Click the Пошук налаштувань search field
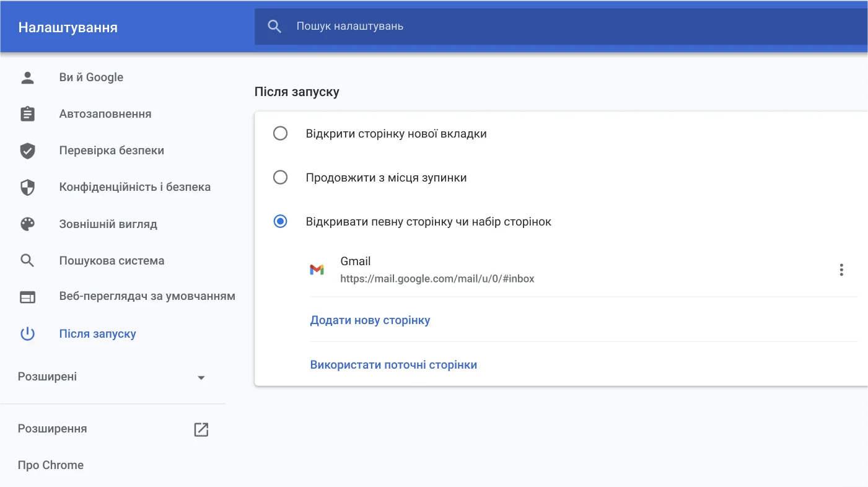The width and height of the screenshot is (868, 487). tap(496, 26)
